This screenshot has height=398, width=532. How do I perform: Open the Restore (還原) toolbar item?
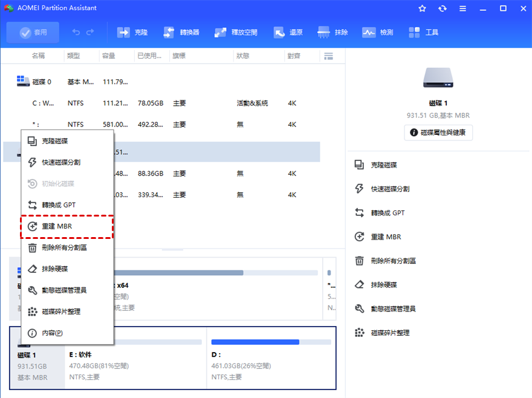pos(288,32)
